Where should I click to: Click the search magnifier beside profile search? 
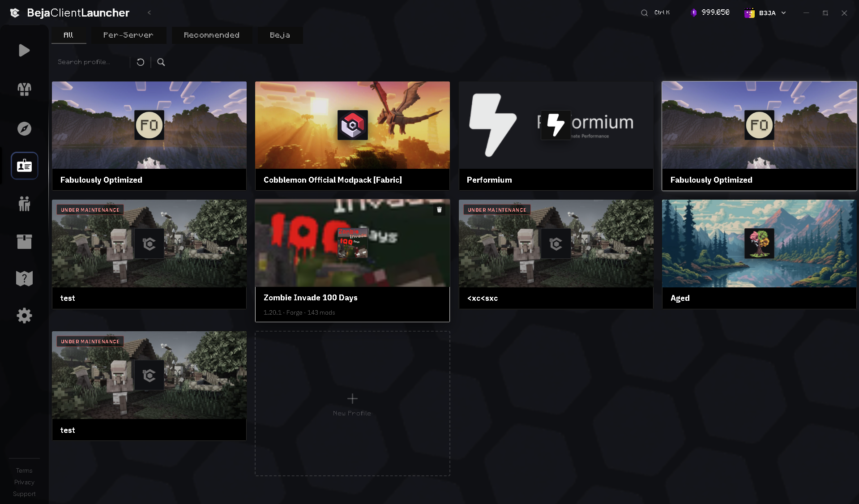[161, 62]
